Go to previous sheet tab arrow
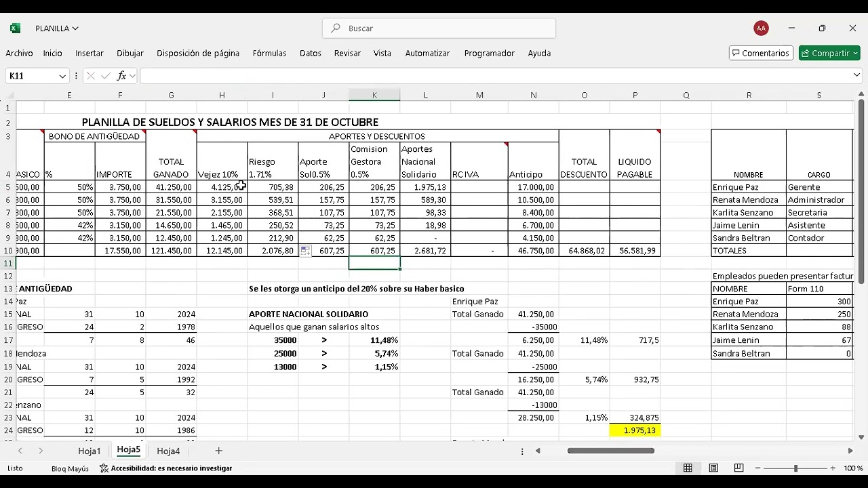The height and width of the screenshot is (488, 868). (x=20, y=451)
